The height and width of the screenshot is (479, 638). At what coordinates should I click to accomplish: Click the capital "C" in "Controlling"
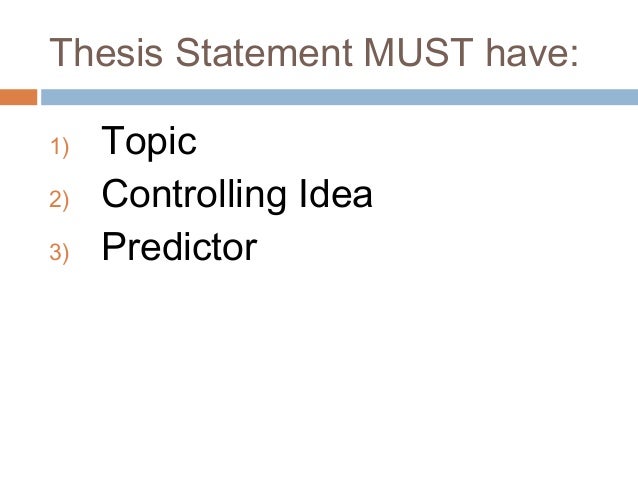coord(116,193)
